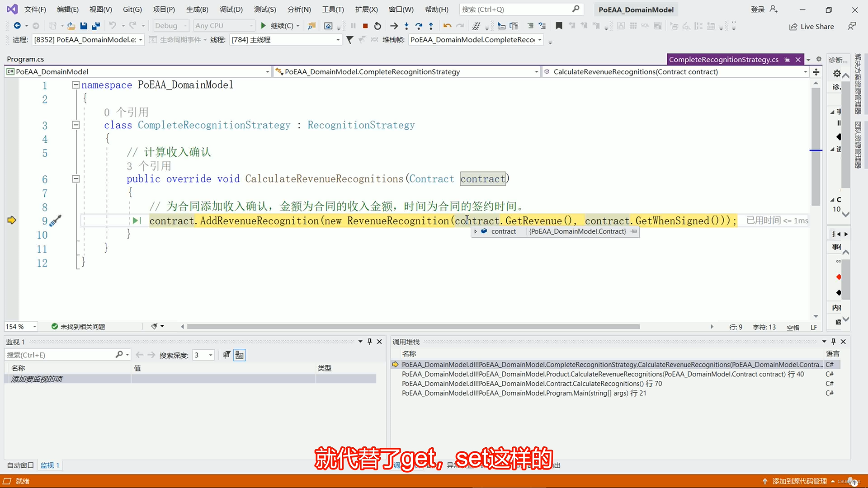Click the thread filter funnel icon
The image size is (868, 488).
(349, 40)
